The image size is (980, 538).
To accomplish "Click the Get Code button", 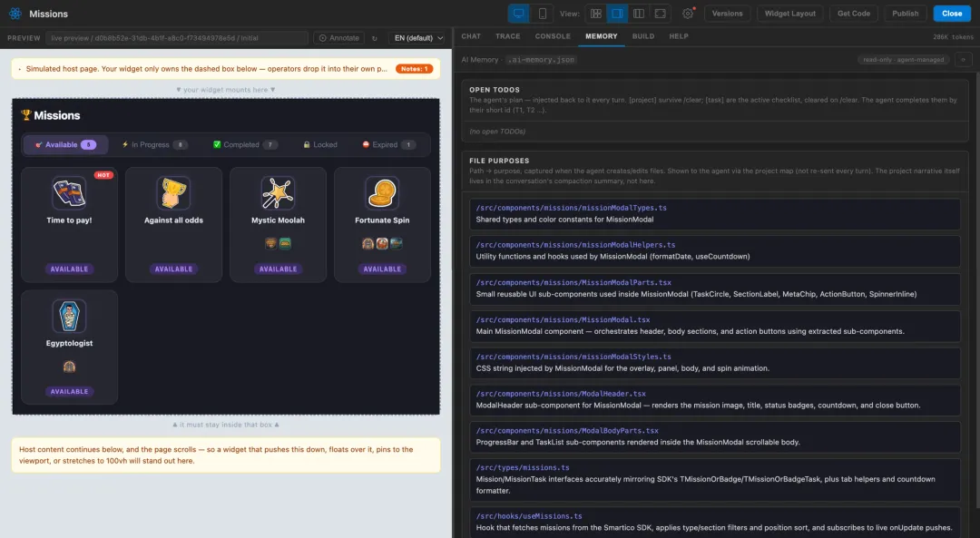I will pos(854,13).
